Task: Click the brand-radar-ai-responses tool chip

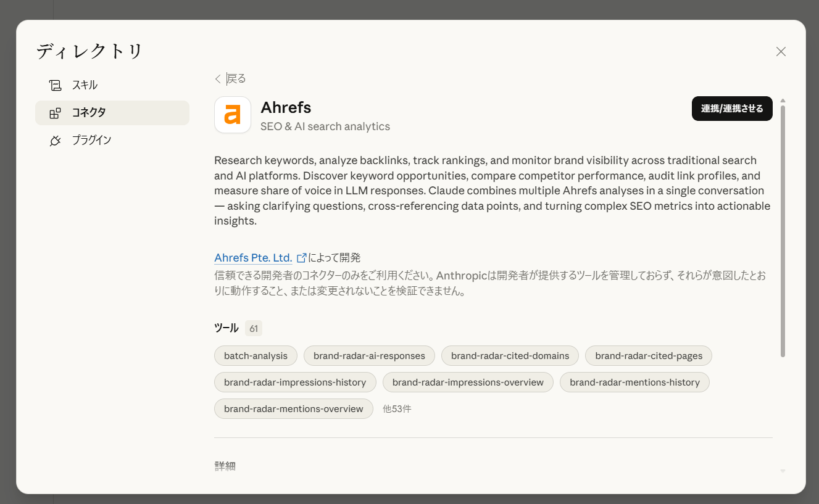Action: 369,356
